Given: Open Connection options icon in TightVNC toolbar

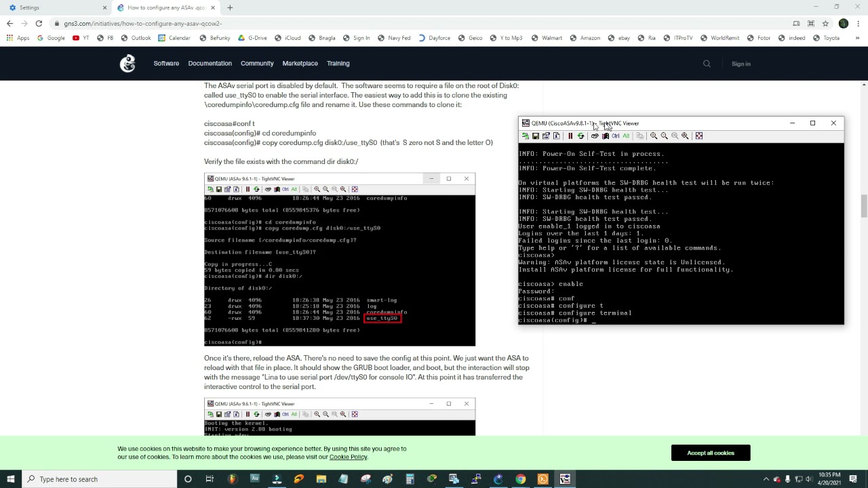Looking at the screenshot, I should [x=546, y=136].
